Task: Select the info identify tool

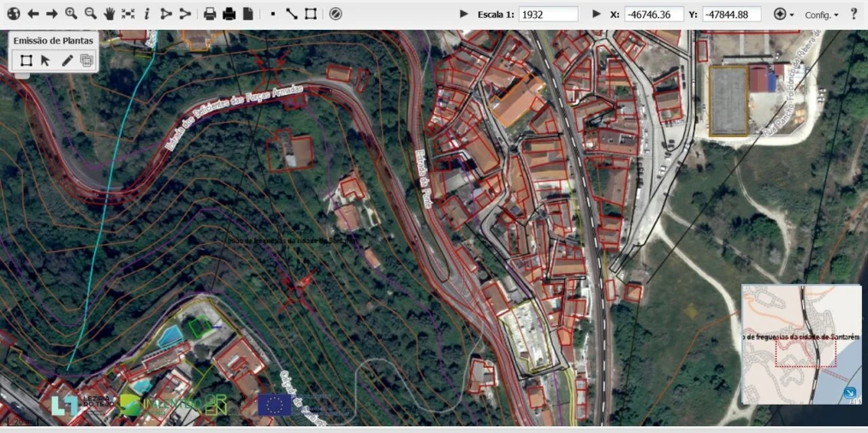Action: pyautogui.click(x=146, y=14)
